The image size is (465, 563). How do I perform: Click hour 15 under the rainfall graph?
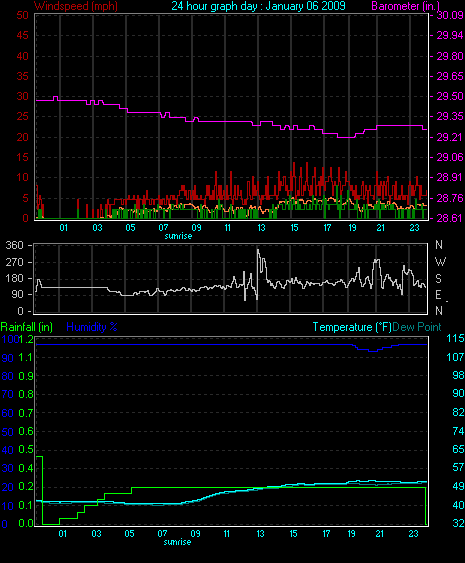(293, 534)
